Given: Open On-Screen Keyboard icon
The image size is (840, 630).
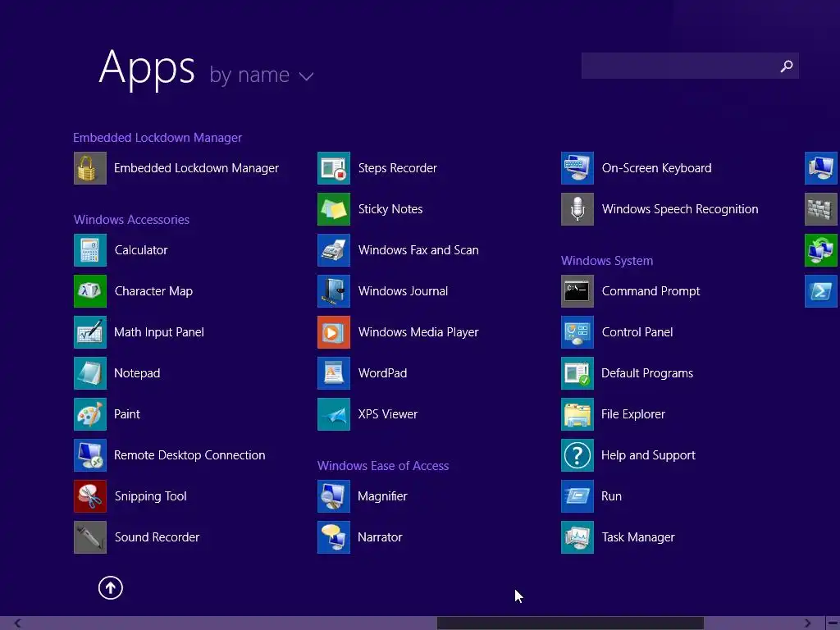Looking at the screenshot, I should point(577,168).
